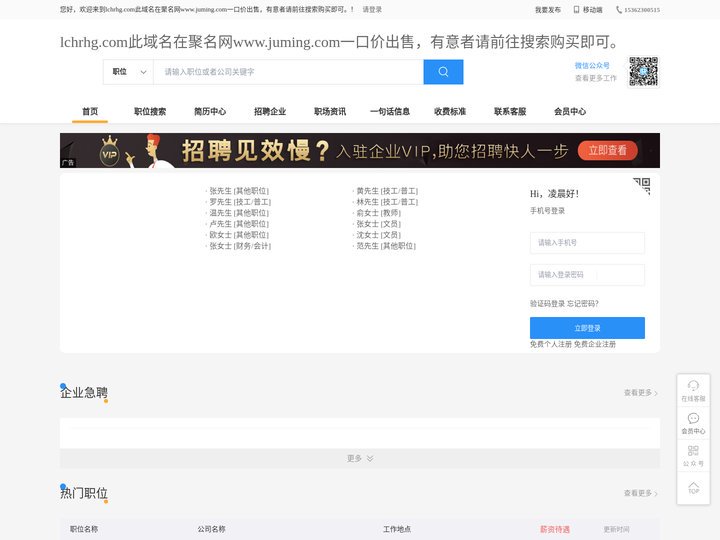This screenshot has height=540, width=720.
Task: Open resume 温先生 [其他职位]
Action: 239,213
